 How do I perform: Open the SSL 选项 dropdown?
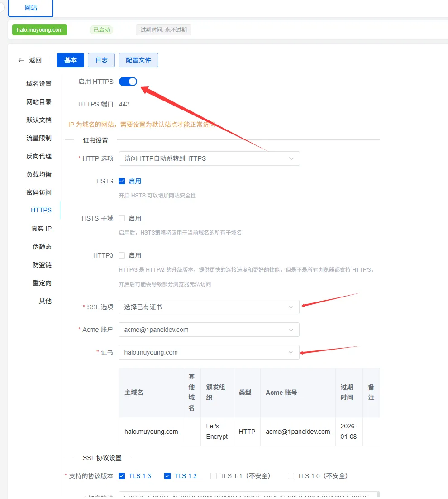[209, 307]
